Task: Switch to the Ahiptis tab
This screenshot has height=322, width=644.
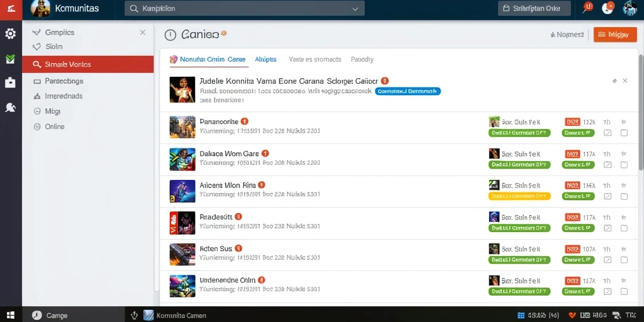Action: click(x=265, y=59)
